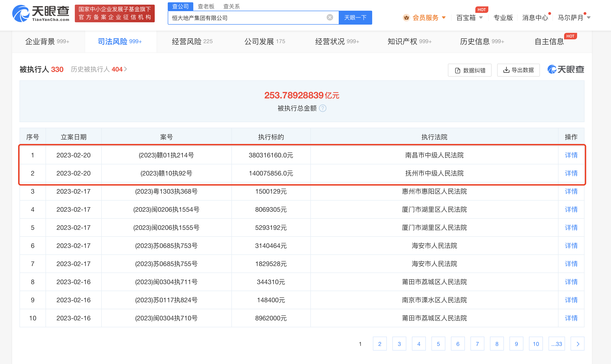Screen dimensions: 611x364
Task: Export data via 导出数据 download button
Action: tap(518, 70)
